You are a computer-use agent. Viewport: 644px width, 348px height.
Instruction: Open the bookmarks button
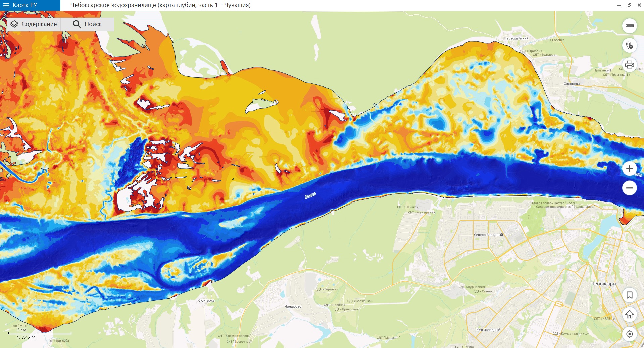pyautogui.click(x=629, y=295)
